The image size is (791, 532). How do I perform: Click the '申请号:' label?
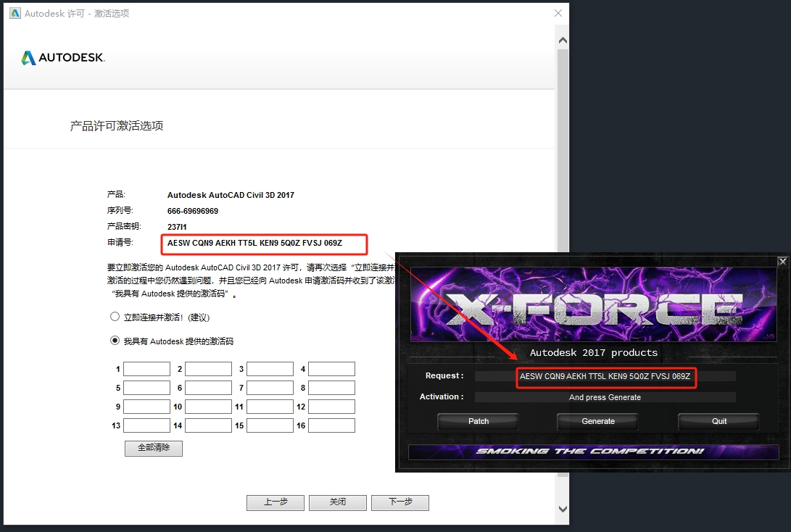coord(120,243)
